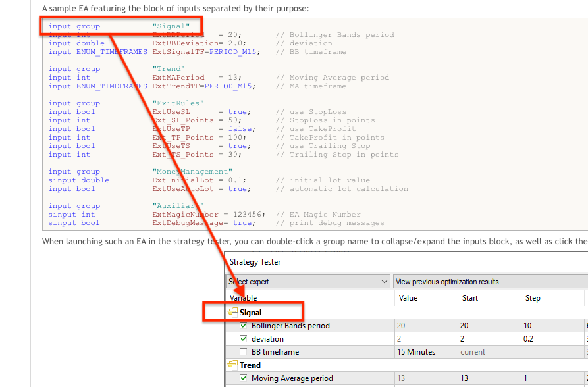Open the Select expert dropdown

click(x=308, y=282)
